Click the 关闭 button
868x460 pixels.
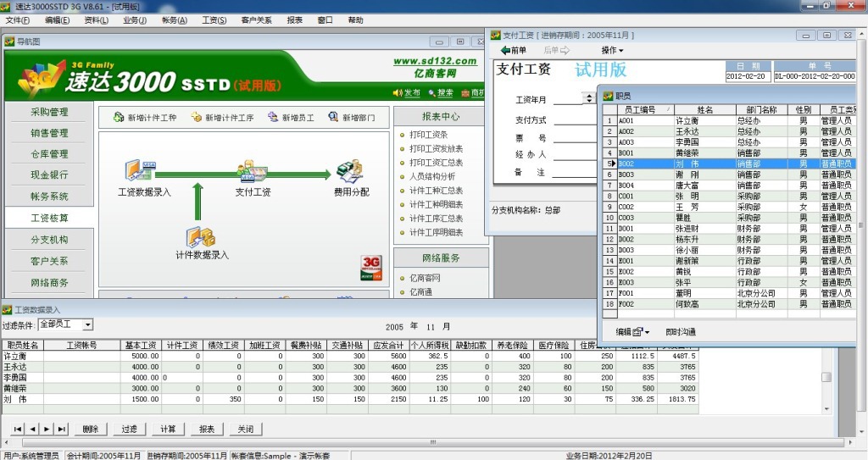coord(245,429)
